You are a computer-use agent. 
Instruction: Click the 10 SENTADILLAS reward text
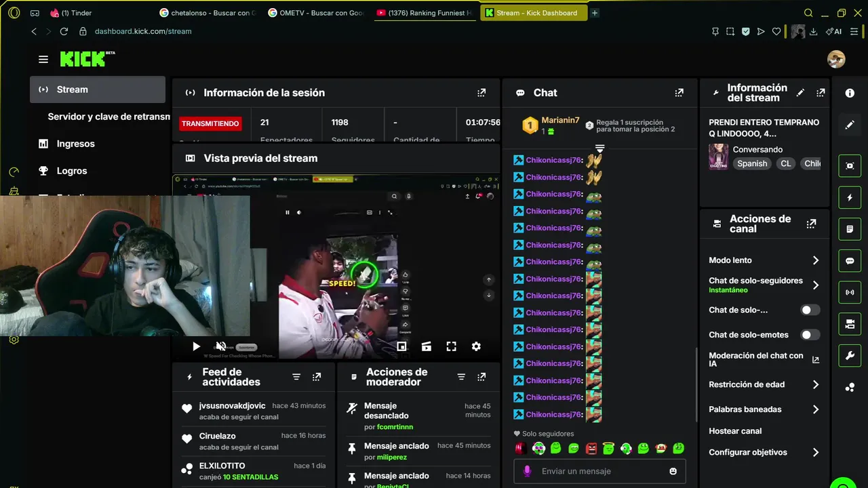coord(250,477)
